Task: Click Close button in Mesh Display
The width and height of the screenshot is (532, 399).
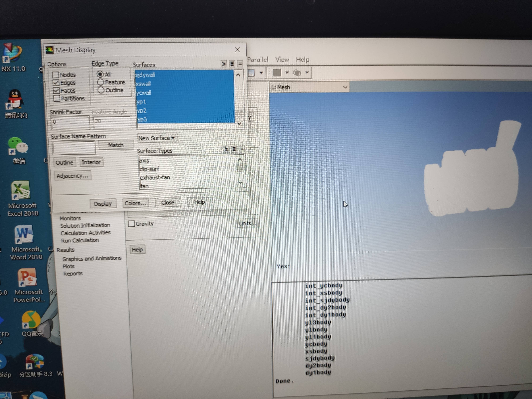Action: click(168, 203)
